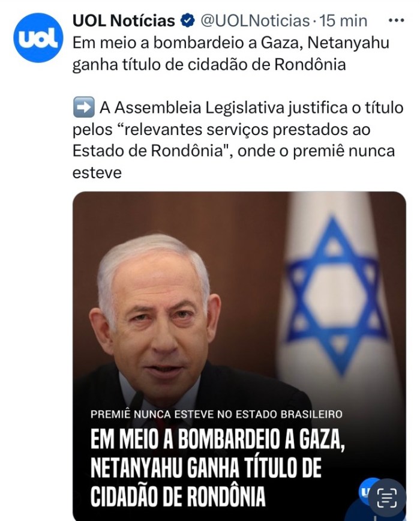Open the UOL Notícias display name
Screen dimensions: 420x521
[x=124, y=21]
